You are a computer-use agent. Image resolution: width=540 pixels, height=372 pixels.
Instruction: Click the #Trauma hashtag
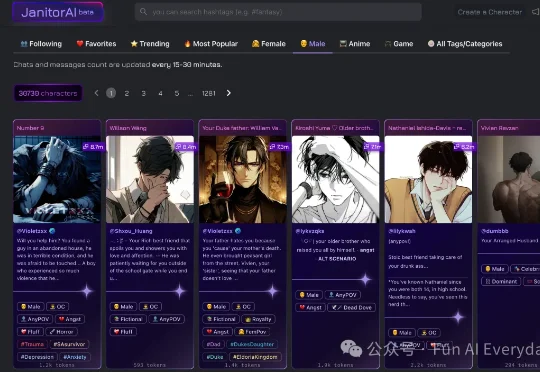point(32,344)
